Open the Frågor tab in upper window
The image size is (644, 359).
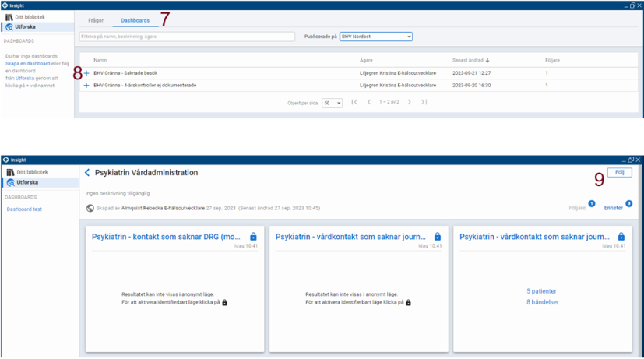[x=96, y=20]
